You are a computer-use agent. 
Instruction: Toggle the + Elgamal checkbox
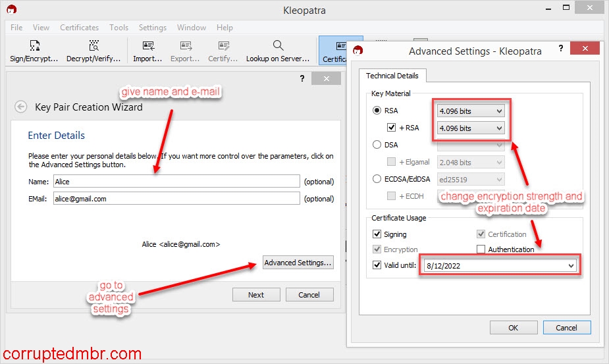[x=392, y=162]
